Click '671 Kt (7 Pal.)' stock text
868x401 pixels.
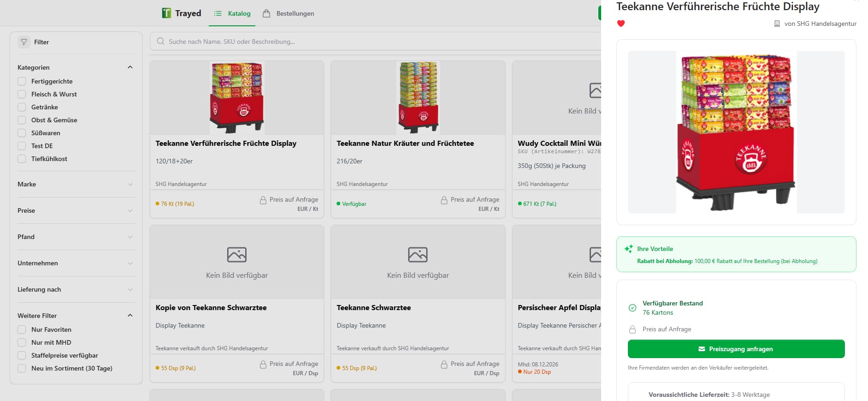pyautogui.click(x=540, y=204)
